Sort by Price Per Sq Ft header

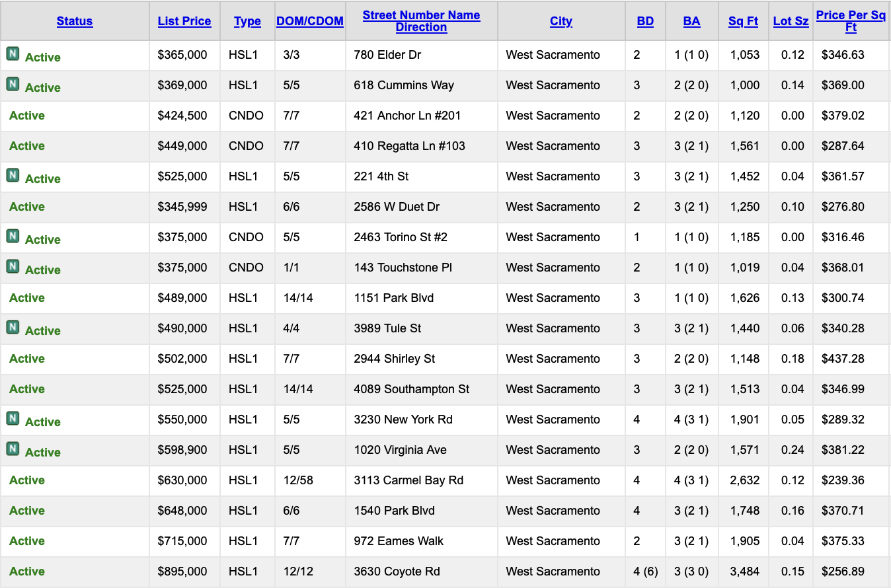[x=851, y=21]
